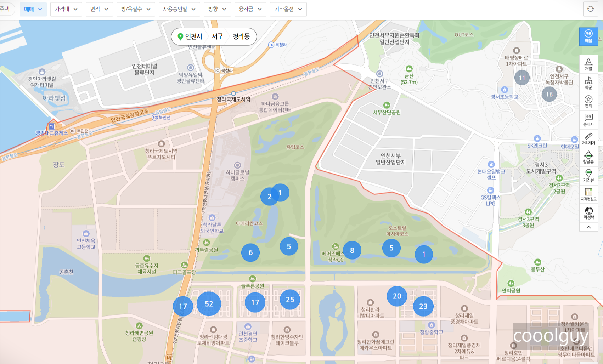Open the 방향 direction filter dropdown
This screenshot has width=603, height=364.
[217, 9]
